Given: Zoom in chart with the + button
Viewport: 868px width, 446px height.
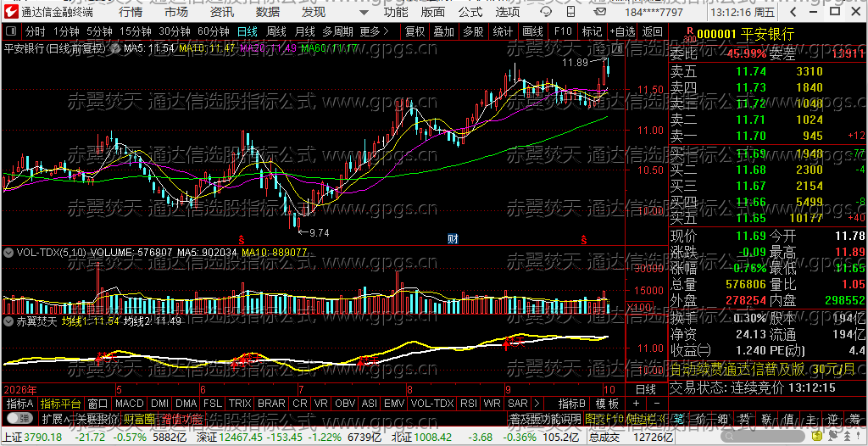Looking at the screenshot, I should pyautogui.click(x=636, y=404).
